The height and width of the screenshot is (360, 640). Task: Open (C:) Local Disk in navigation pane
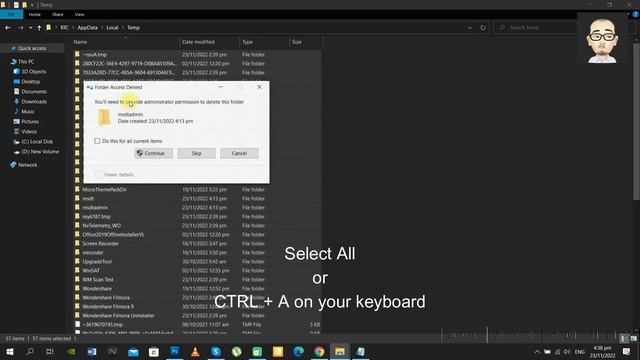click(x=37, y=142)
